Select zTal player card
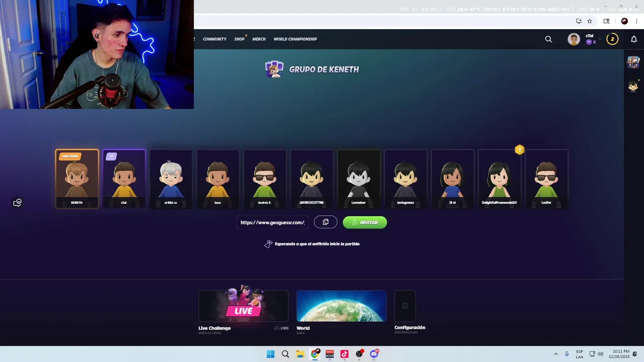Viewport: 644px width, 362px height. [x=124, y=178]
